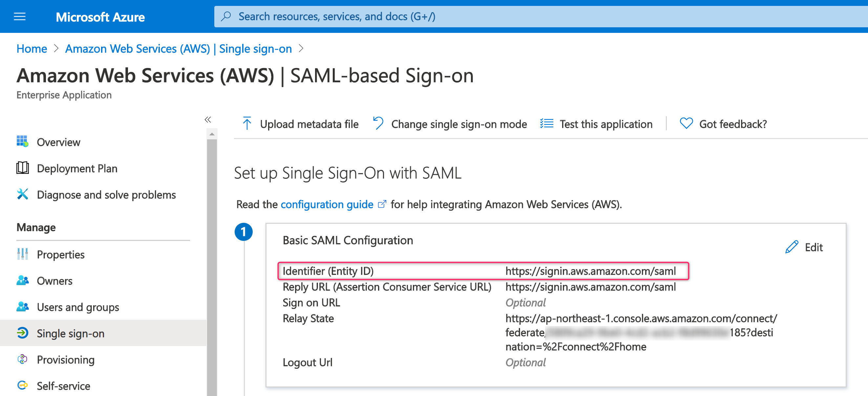Open the Owners menu item
This screenshot has width=868, height=396.
(54, 281)
